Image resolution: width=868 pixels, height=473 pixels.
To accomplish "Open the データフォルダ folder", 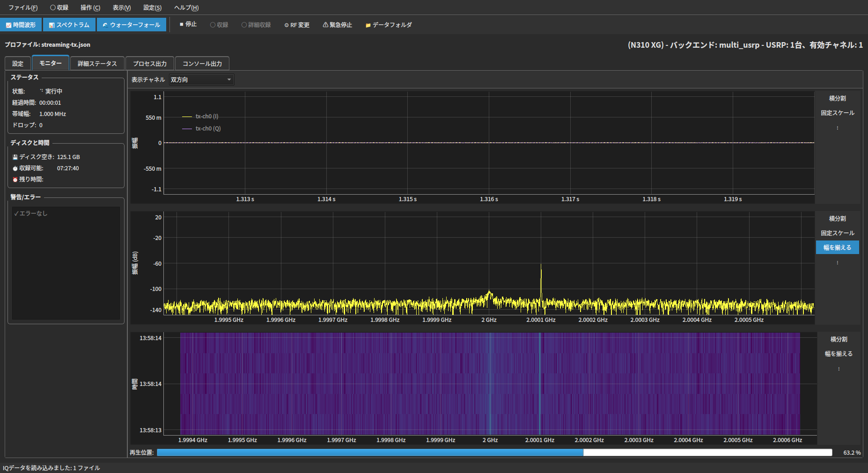I will point(389,25).
